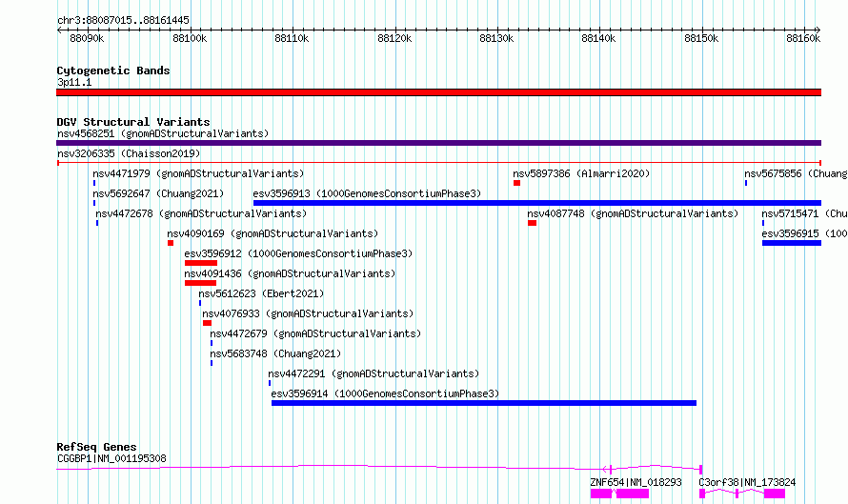Click the nsv4568251 gnomAD variant label
Image resolution: width=848 pixels, height=504 pixels.
163,133
